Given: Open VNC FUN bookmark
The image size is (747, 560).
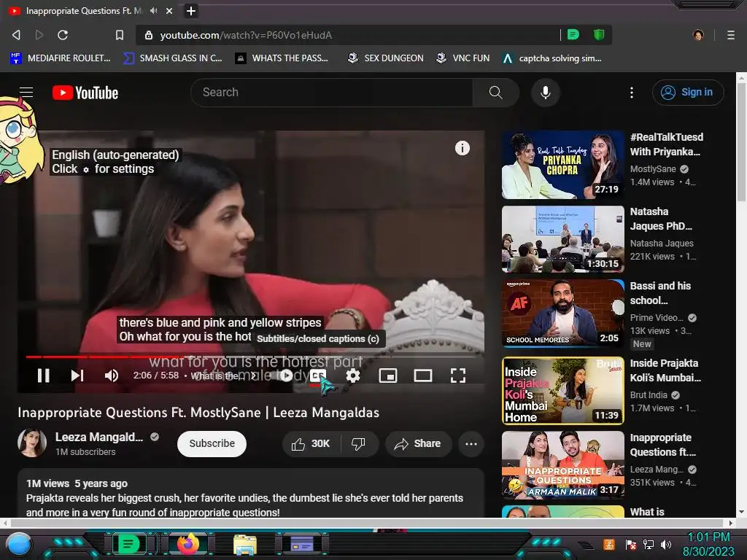Looking at the screenshot, I should [463, 58].
